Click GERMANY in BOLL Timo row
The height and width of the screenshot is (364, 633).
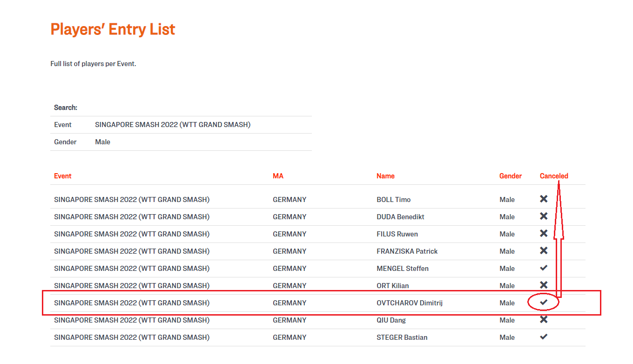pyautogui.click(x=290, y=200)
